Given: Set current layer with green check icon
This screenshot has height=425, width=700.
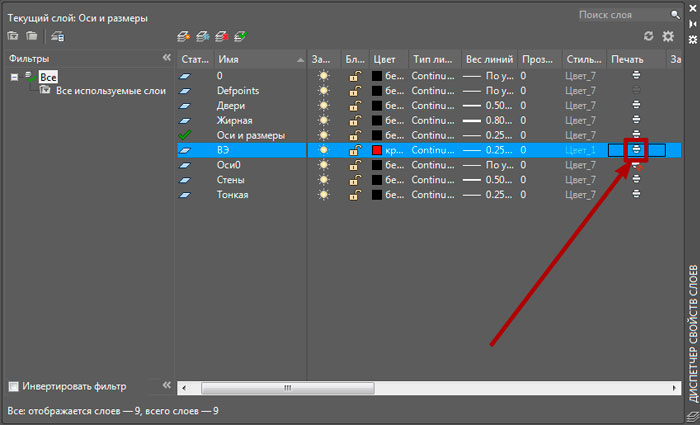Looking at the screenshot, I should pos(241,36).
